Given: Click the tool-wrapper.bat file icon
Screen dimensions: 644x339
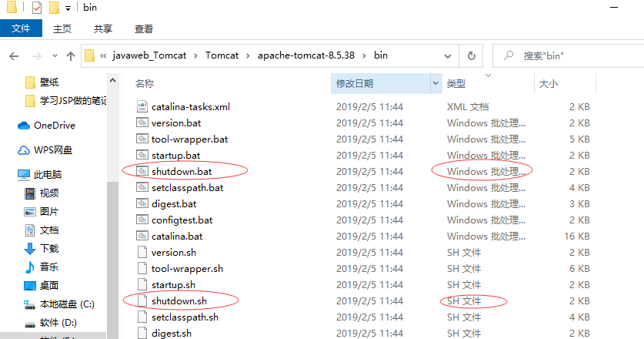Looking at the screenshot, I should tap(142, 139).
